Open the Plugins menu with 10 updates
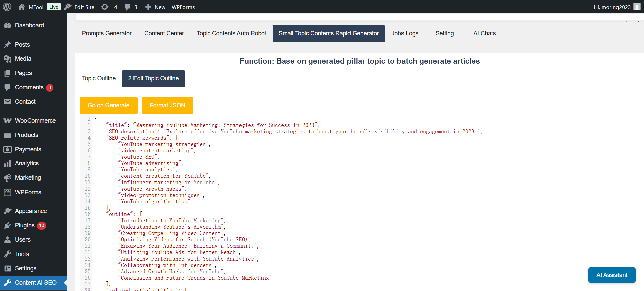The image size is (644, 291). pos(25,225)
